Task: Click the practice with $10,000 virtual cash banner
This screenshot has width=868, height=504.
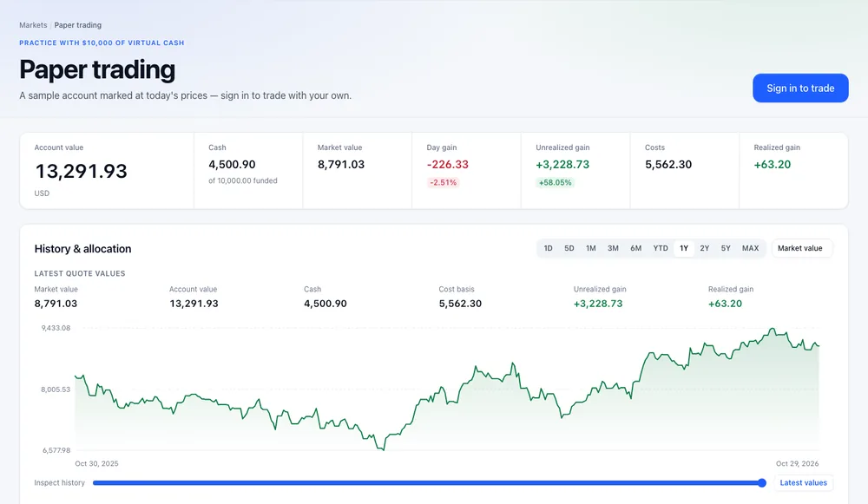Action: 102,43
